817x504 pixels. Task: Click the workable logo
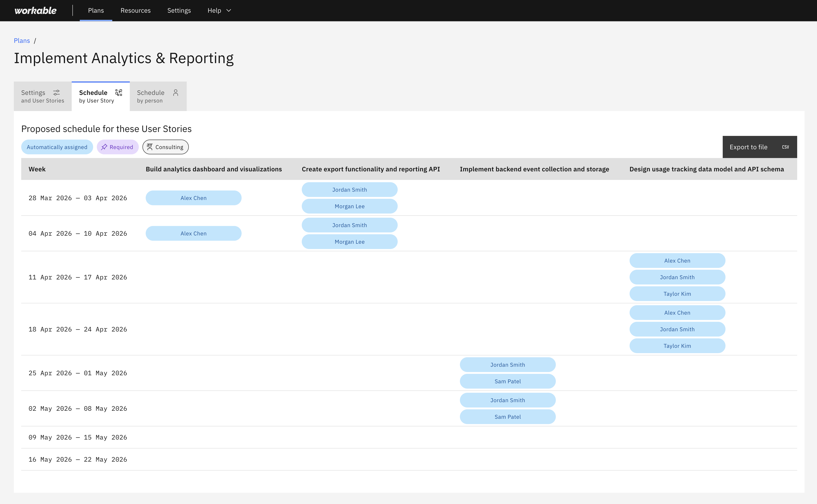pyautogui.click(x=35, y=11)
